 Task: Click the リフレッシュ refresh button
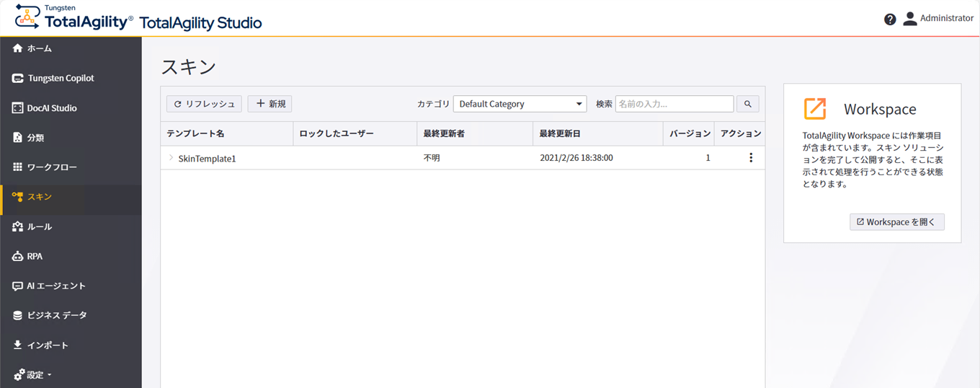(205, 104)
